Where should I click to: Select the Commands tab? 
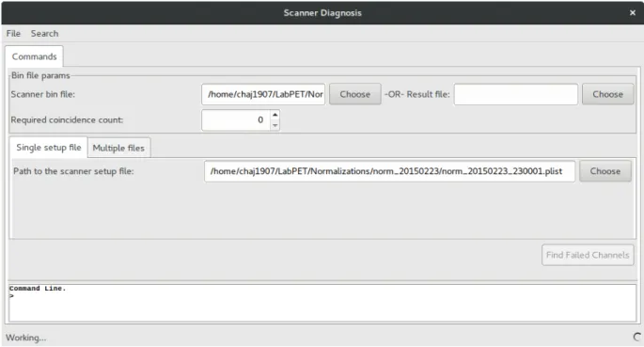[34, 56]
